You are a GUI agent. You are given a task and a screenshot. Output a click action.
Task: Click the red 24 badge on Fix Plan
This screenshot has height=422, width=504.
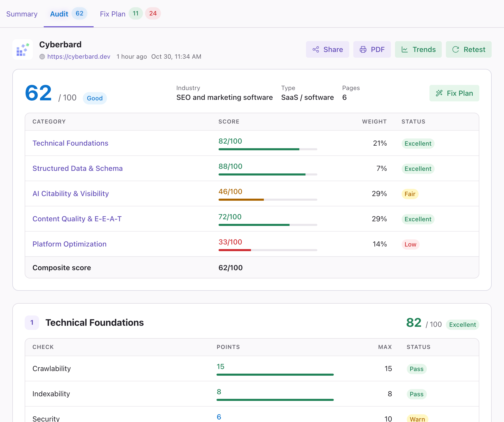point(153,13)
